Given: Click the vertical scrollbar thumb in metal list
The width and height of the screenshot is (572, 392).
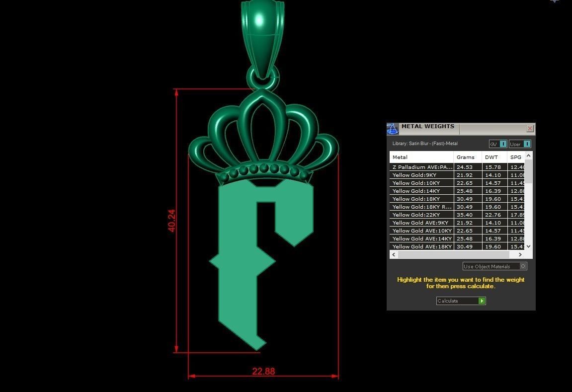Looking at the screenshot, I should pos(529,171).
